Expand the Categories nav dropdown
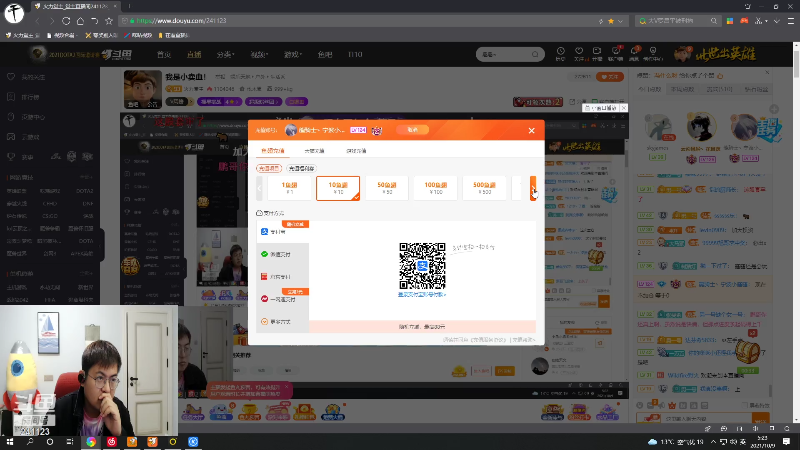The image size is (800, 450). click(x=225, y=55)
